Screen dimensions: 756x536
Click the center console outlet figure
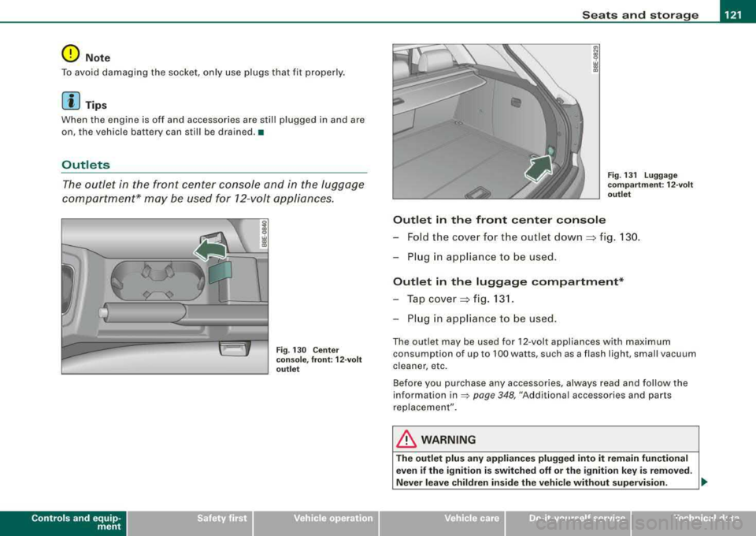(x=165, y=296)
